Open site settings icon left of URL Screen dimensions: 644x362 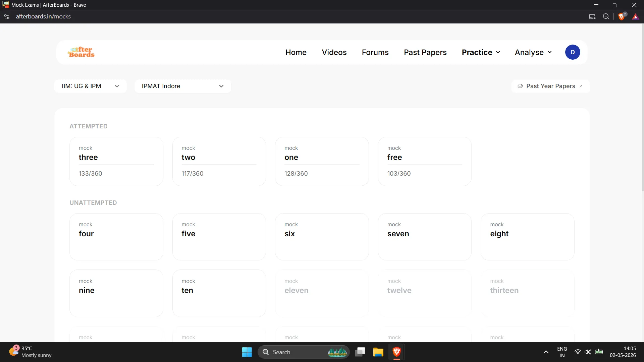[6, 16]
